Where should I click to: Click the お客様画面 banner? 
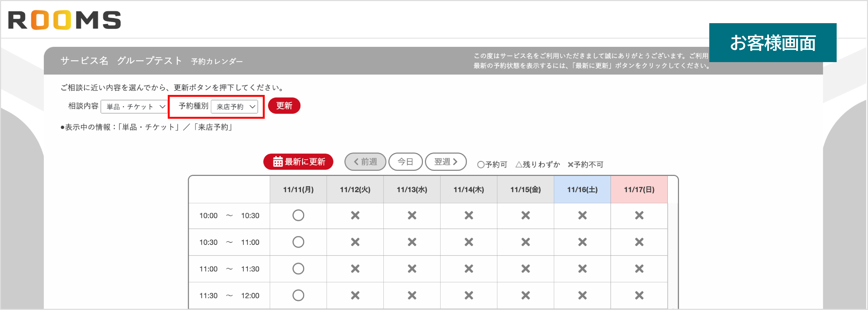click(x=773, y=43)
